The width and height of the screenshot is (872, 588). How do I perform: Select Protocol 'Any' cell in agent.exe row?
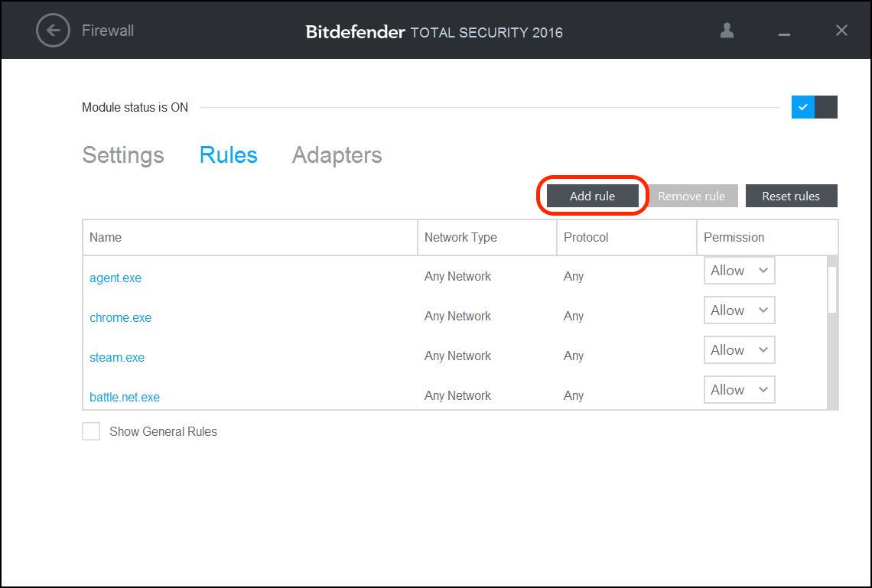point(574,276)
